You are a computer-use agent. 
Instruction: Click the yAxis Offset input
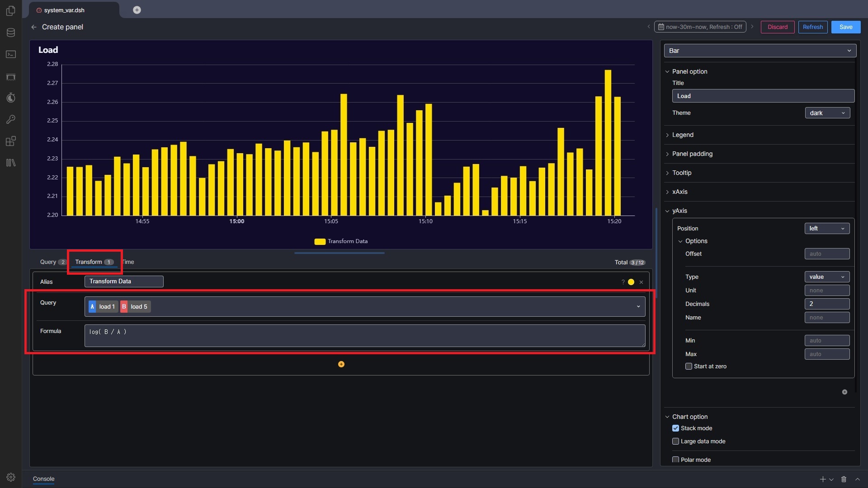coord(827,254)
